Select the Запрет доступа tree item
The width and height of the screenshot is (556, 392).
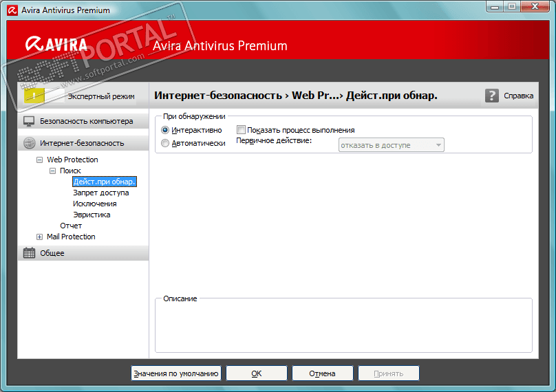point(100,193)
